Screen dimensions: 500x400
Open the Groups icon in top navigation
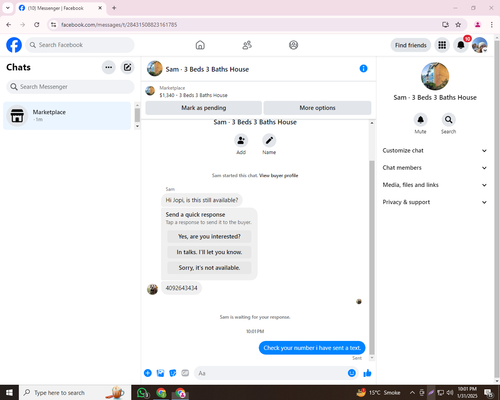click(293, 45)
